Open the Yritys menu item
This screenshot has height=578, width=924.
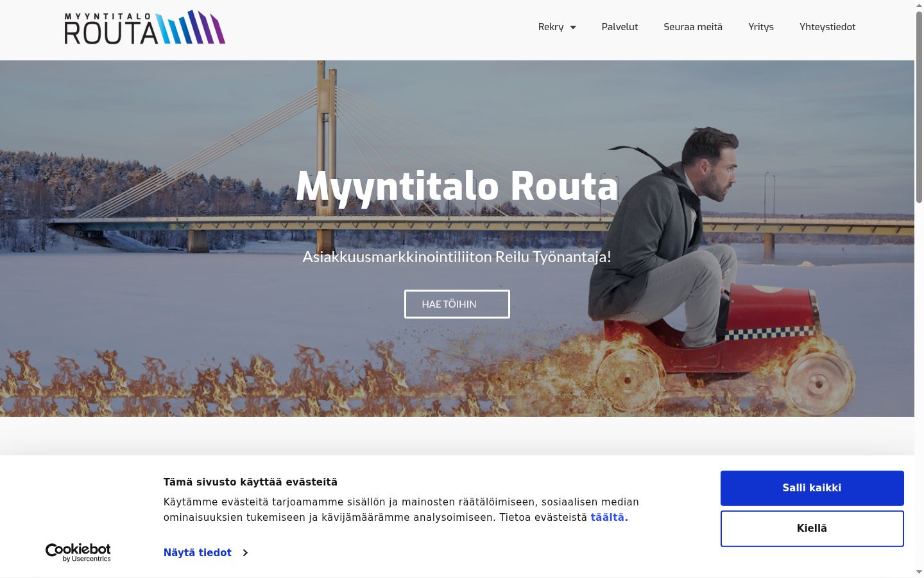click(761, 27)
